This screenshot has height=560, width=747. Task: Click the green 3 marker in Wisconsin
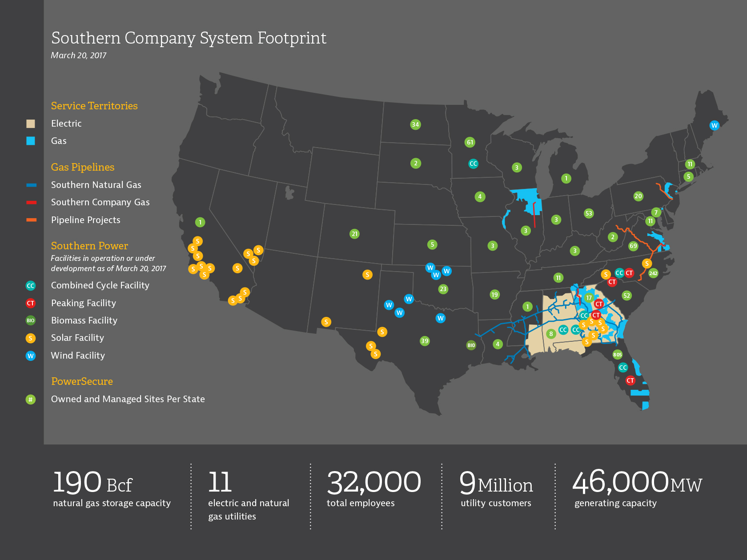pyautogui.click(x=516, y=168)
